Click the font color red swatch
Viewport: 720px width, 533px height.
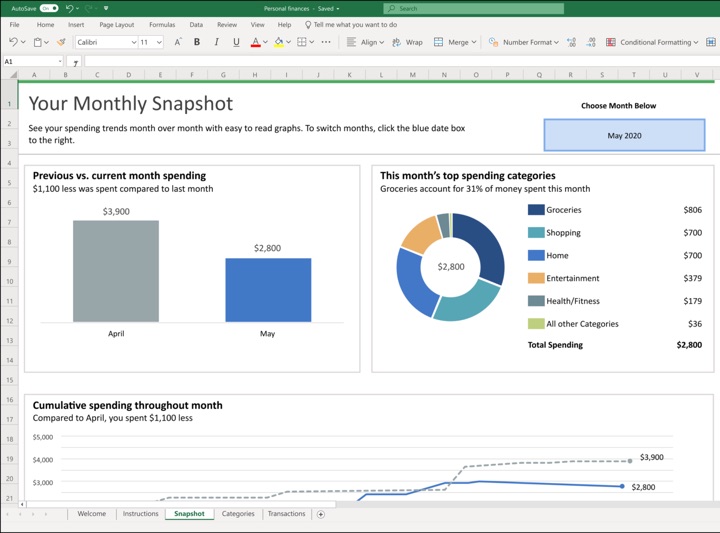coord(255,42)
